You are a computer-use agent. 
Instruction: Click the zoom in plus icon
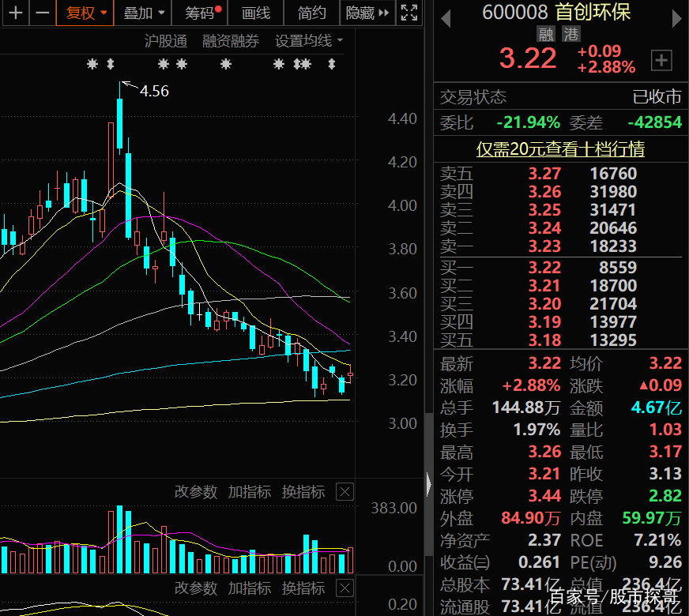click(16, 13)
